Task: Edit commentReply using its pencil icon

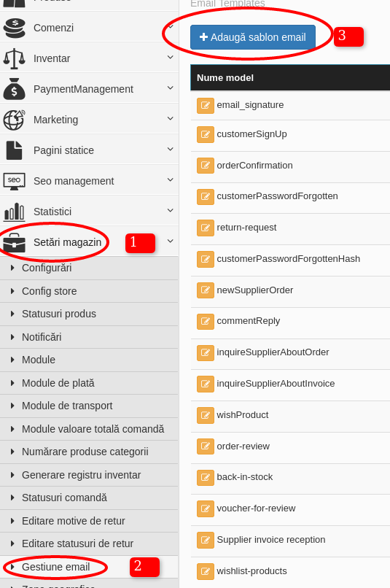Action: coord(206,322)
